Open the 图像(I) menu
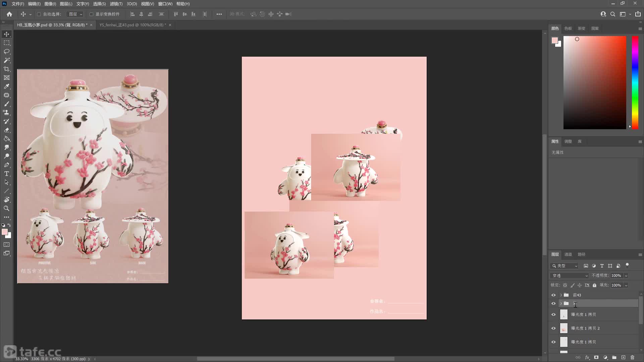 click(50, 4)
